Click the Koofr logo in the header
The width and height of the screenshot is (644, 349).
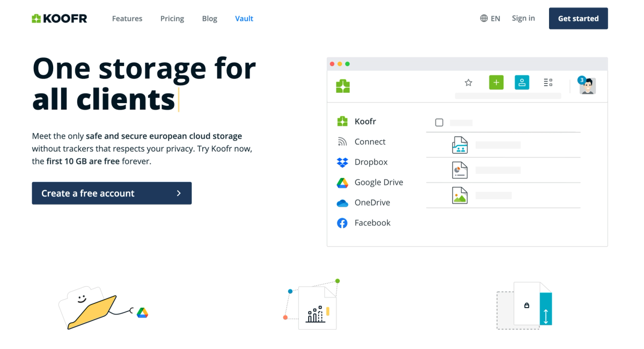(59, 18)
